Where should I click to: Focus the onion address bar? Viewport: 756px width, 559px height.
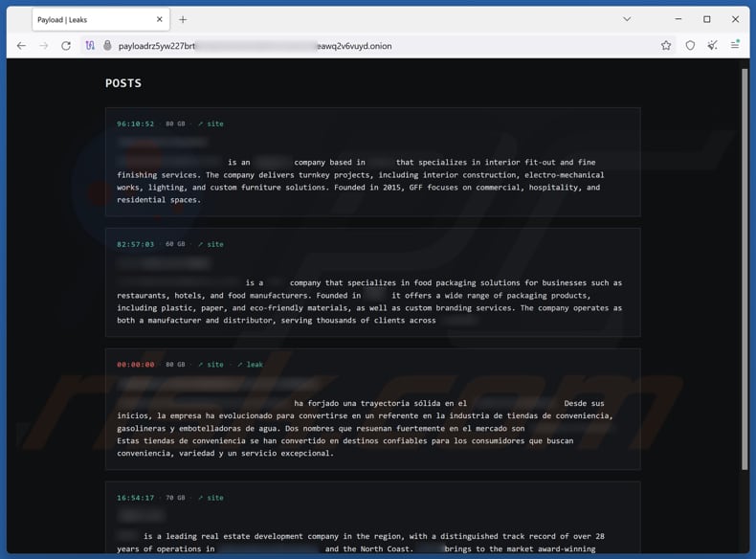click(381, 46)
